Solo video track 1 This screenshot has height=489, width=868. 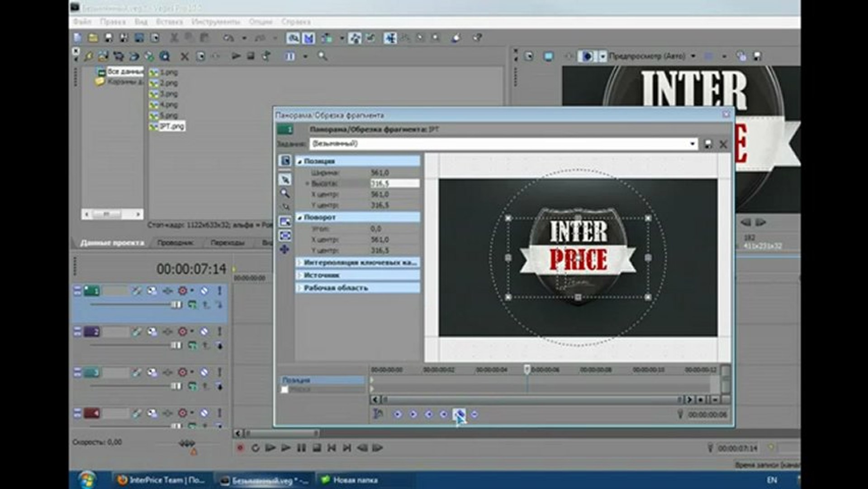pyautogui.click(x=220, y=291)
